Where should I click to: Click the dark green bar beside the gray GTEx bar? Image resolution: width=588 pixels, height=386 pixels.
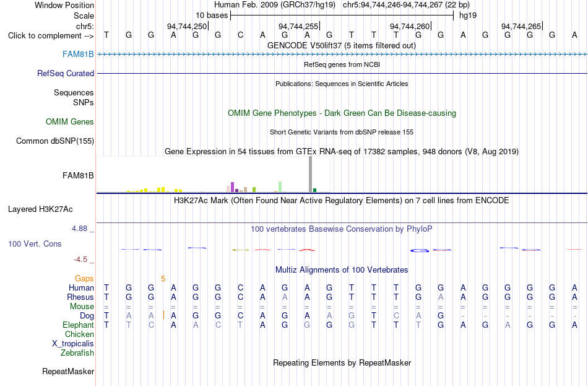coord(314,190)
